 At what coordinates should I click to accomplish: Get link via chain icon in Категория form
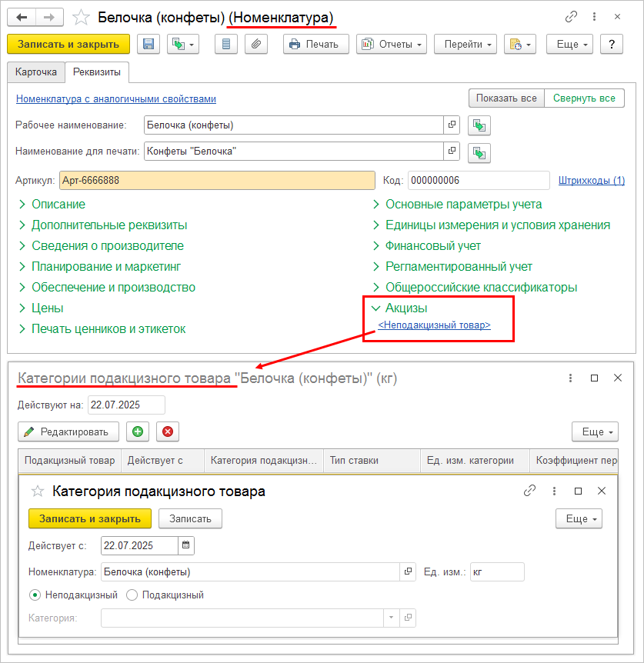point(529,491)
